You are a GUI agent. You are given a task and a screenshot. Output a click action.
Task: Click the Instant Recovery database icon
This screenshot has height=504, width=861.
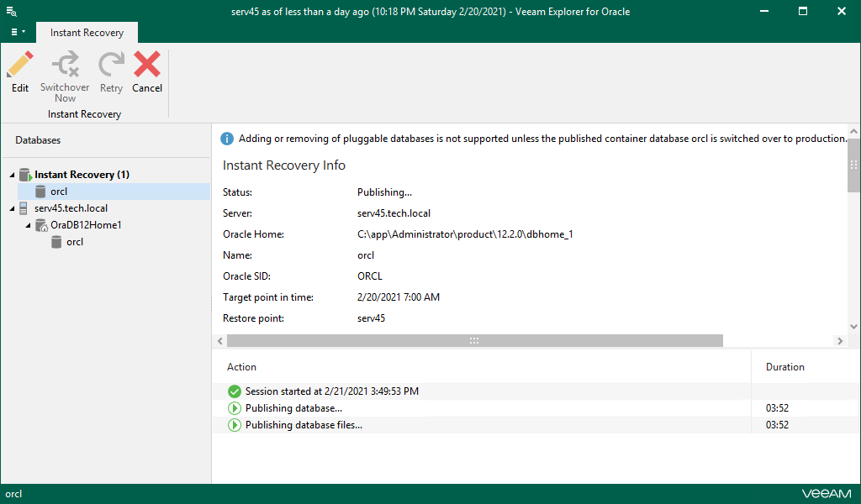(x=25, y=175)
